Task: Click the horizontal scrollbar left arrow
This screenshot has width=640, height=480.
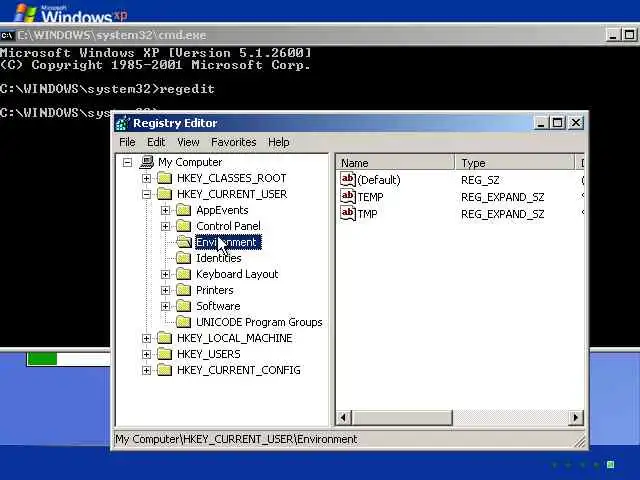Action: (344, 418)
